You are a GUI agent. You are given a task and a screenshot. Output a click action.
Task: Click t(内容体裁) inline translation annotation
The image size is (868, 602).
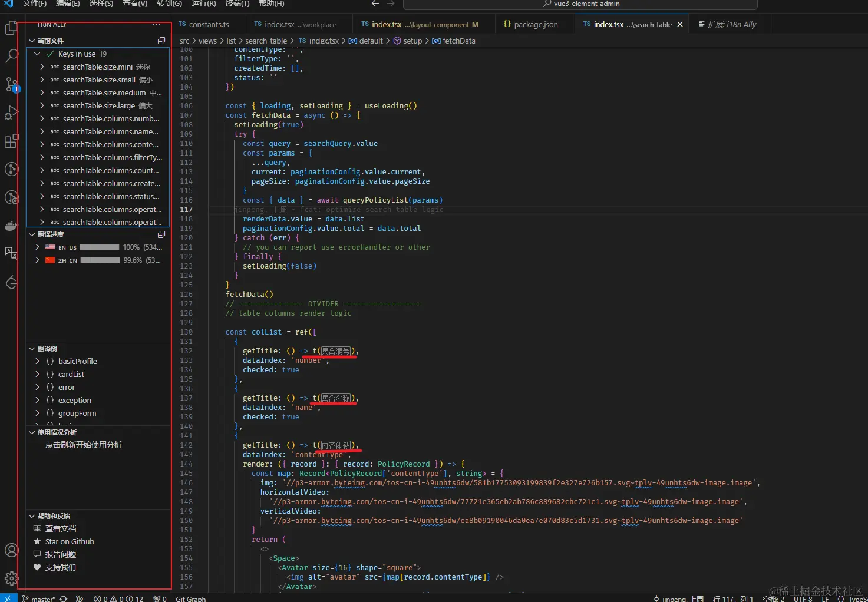(x=334, y=445)
